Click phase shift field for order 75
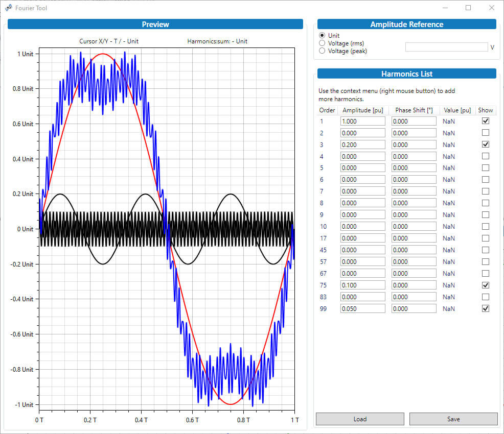Viewport: 504px width, 434px height. pos(414,285)
